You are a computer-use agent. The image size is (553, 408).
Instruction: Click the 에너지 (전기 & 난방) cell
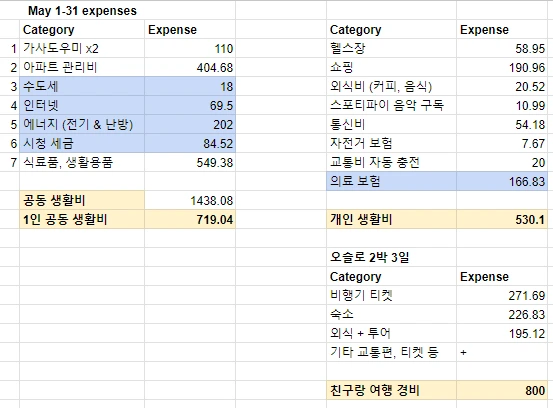coord(82,124)
